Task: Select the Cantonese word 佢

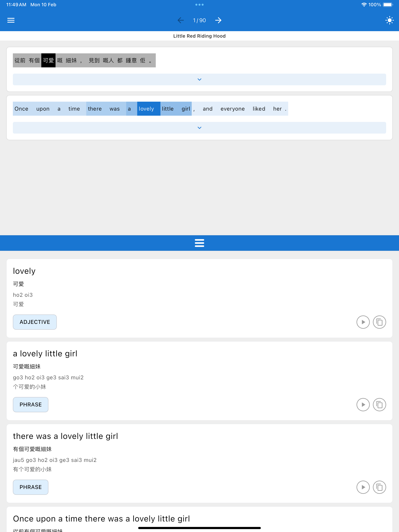Action: coord(143,60)
